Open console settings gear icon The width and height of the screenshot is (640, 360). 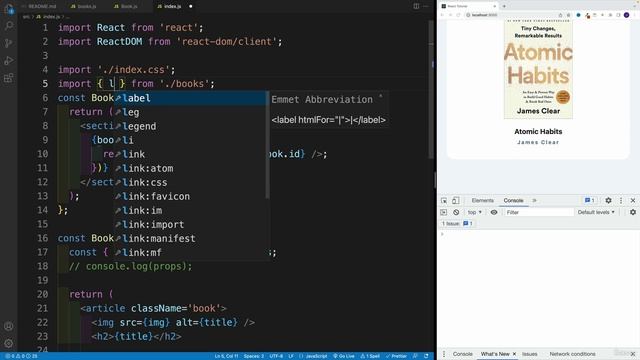633,212
